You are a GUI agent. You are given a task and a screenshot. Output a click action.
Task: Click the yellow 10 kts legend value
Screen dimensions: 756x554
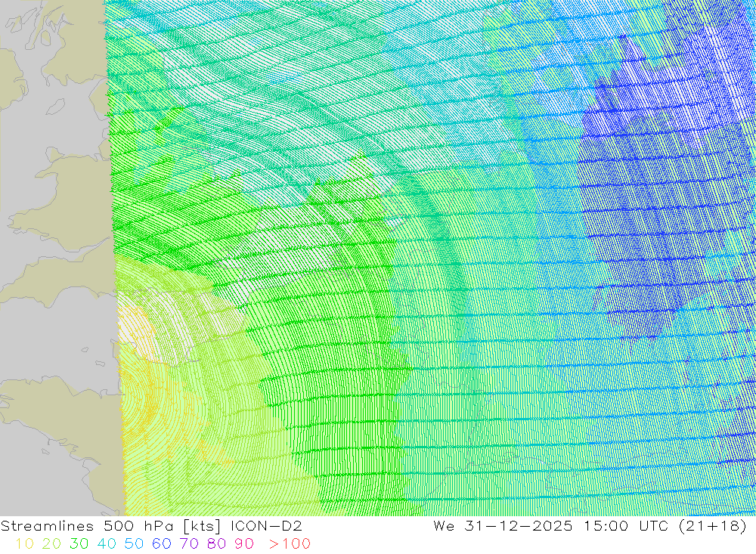25,544
